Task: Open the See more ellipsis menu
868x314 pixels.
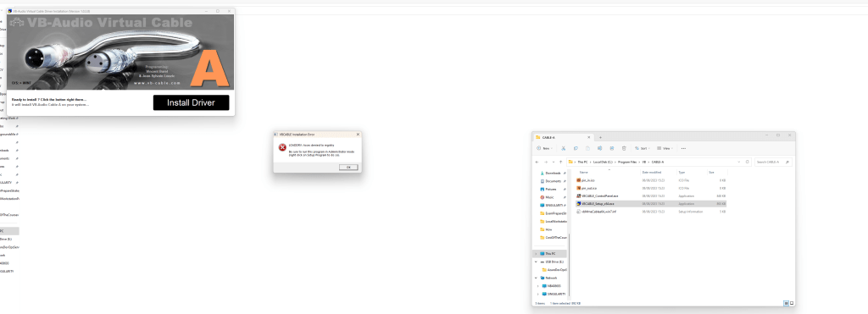Action: 684,148
